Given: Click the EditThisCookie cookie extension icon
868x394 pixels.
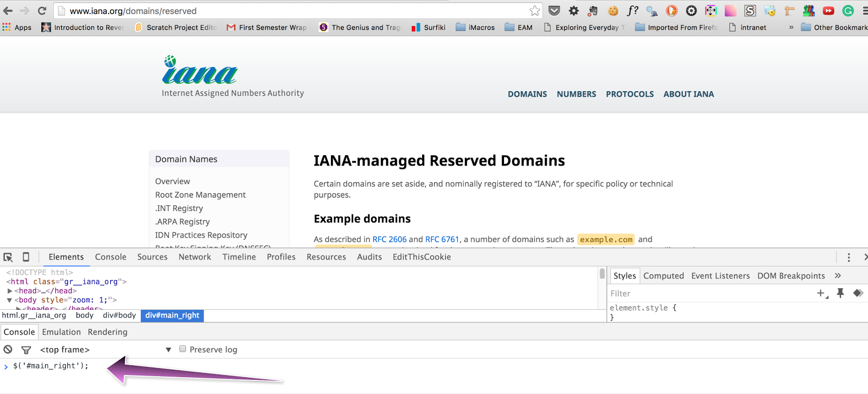Looking at the screenshot, I should (x=613, y=11).
